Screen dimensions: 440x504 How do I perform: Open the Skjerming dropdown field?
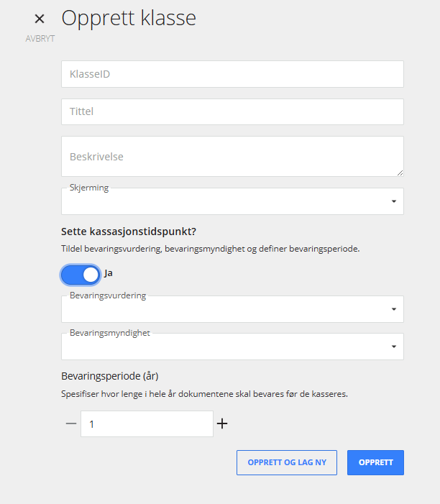click(x=232, y=201)
